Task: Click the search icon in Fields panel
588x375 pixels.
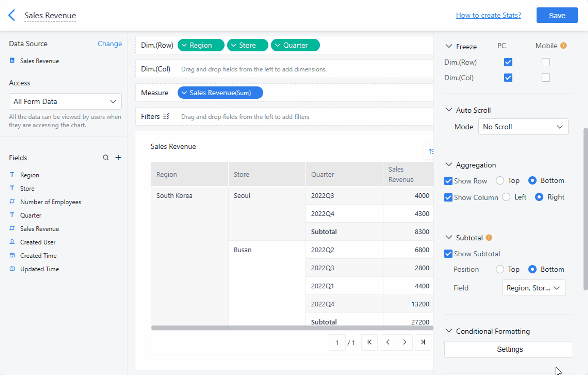Action: [106, 157]
